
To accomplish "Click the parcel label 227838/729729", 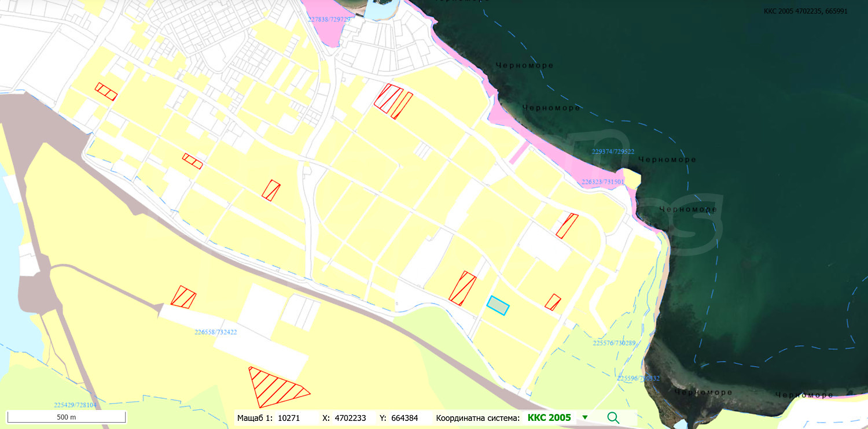I will coord(329,19).
